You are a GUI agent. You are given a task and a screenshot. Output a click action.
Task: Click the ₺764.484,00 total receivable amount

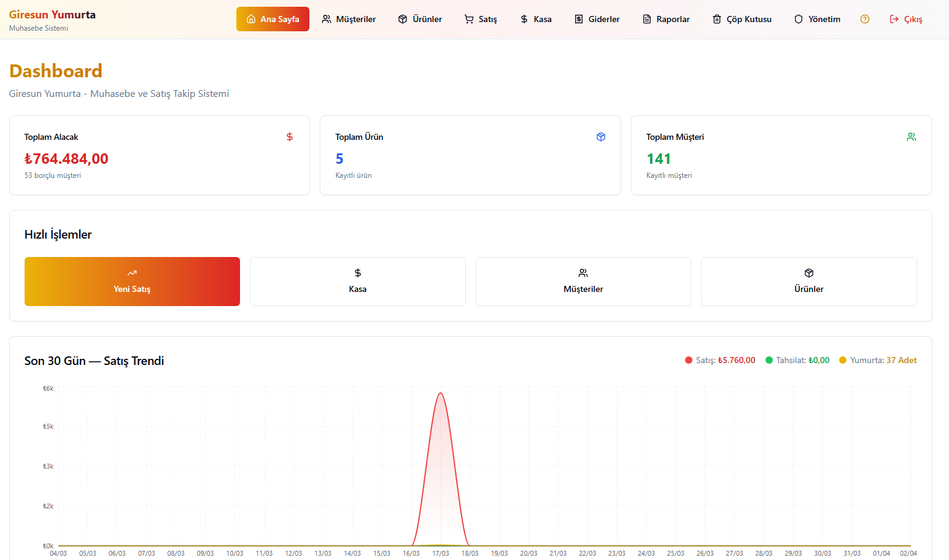coord(66,159)
